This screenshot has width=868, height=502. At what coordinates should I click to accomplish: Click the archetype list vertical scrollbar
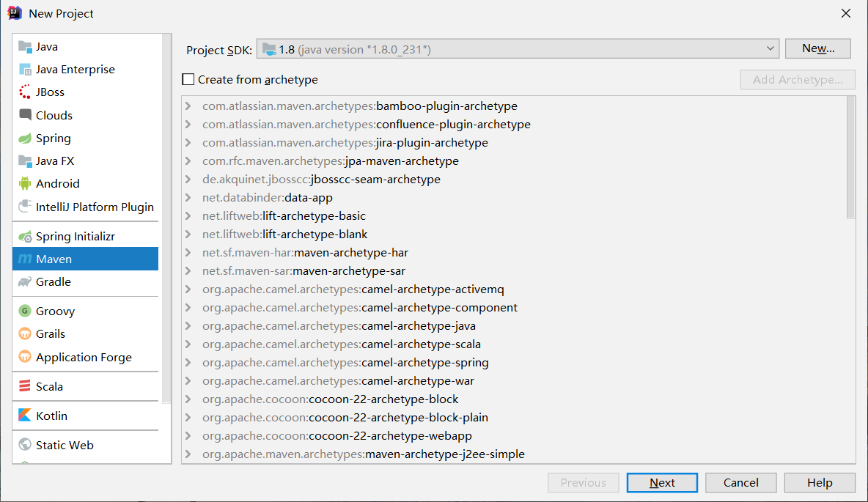coord(851,158)
